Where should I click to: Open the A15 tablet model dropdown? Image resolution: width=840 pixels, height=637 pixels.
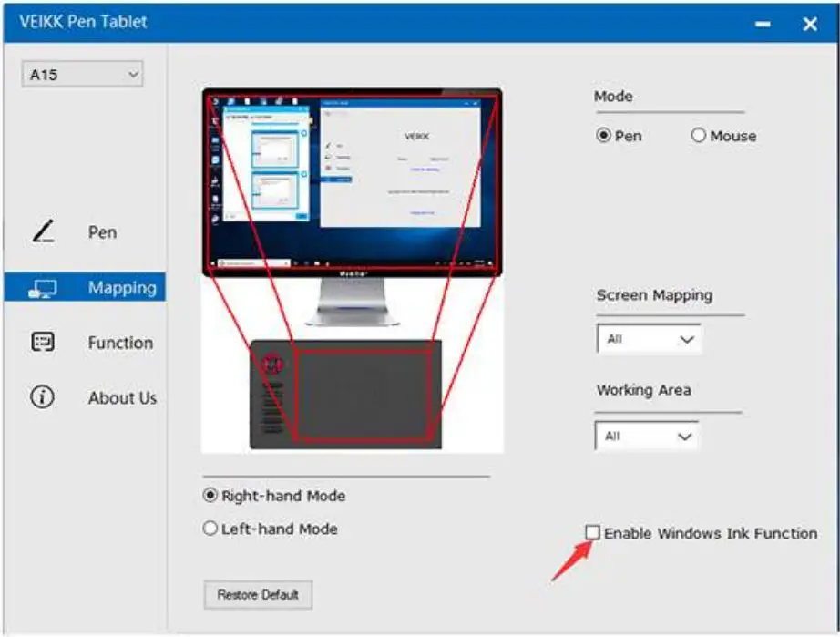pyautogui.click(x=82, y=74)
